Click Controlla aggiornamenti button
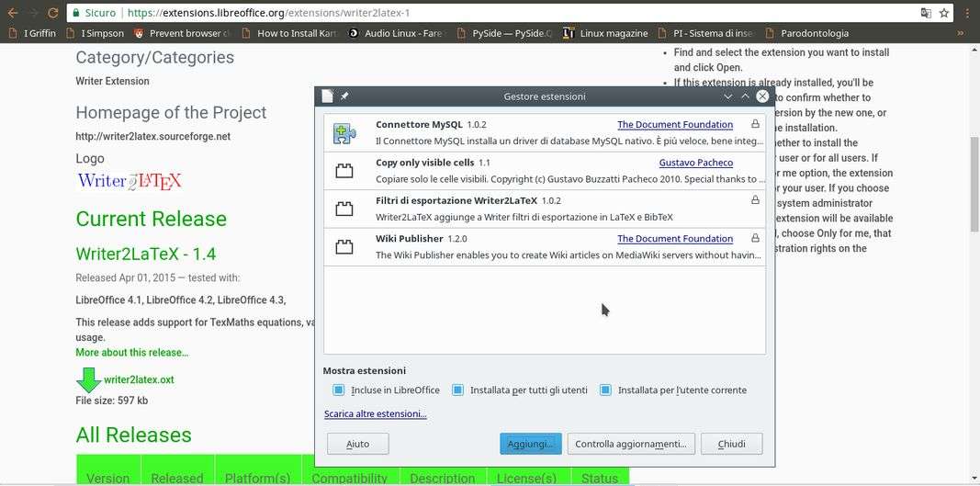 [x=631, y=444]
